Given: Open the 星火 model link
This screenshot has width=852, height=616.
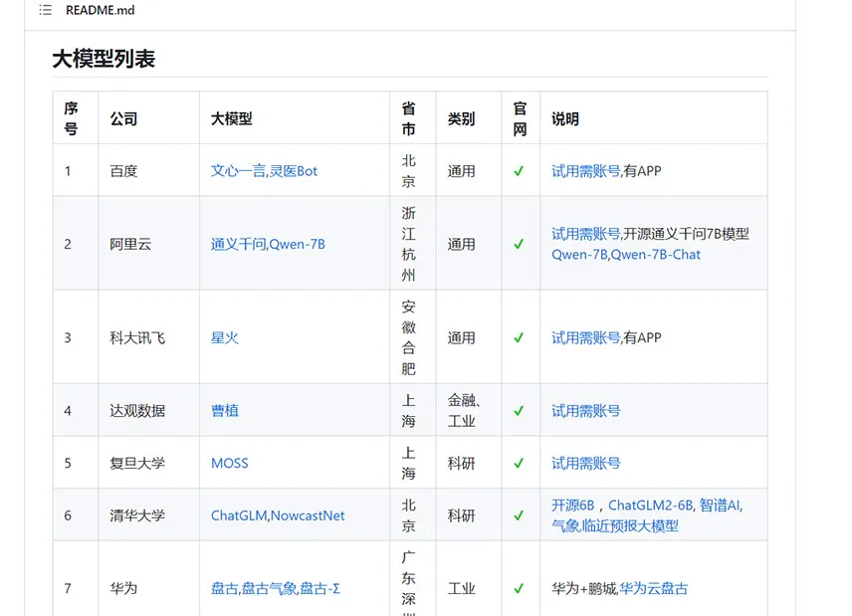Looking at the screenshot, I should (225, 338).
